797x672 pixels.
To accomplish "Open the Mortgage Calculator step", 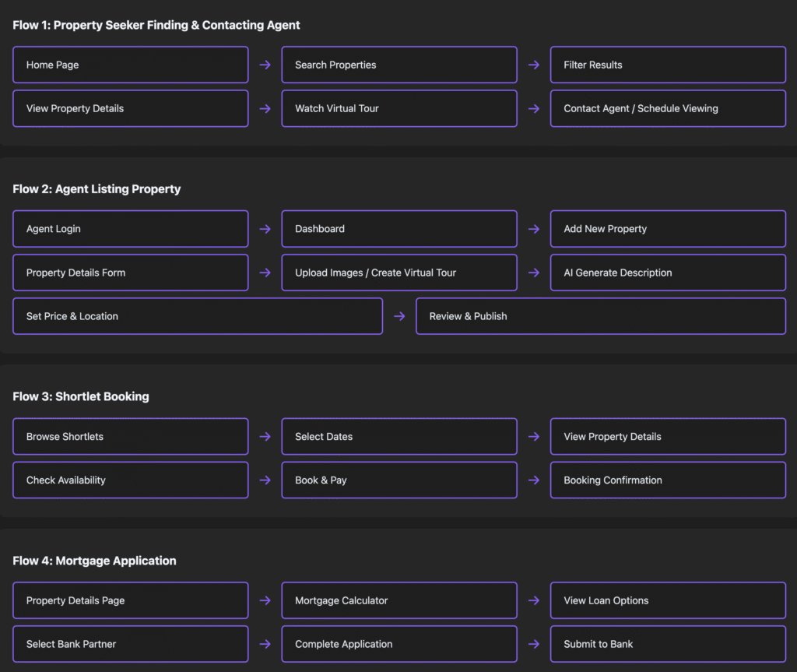I will [x=399, y=600].
